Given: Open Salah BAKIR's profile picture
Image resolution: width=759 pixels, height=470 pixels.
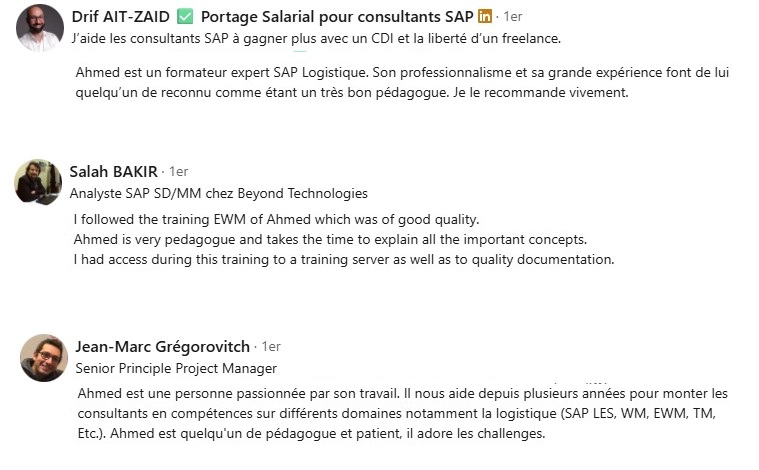Looking at the screenshot, I should click(x=38, y=182).
